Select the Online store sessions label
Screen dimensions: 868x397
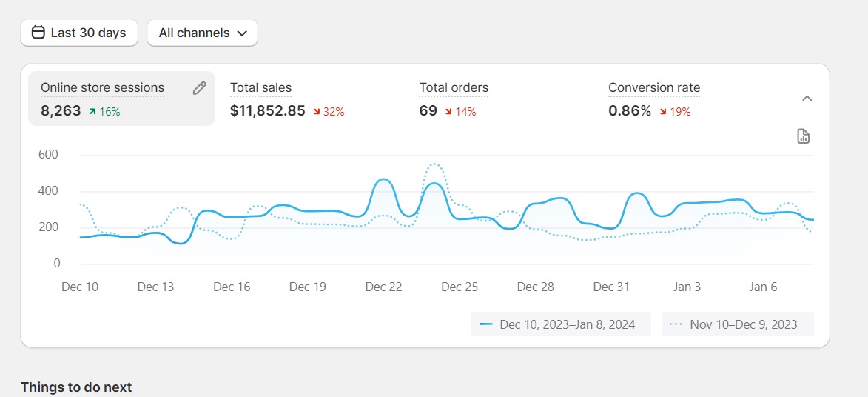(102, 87)
